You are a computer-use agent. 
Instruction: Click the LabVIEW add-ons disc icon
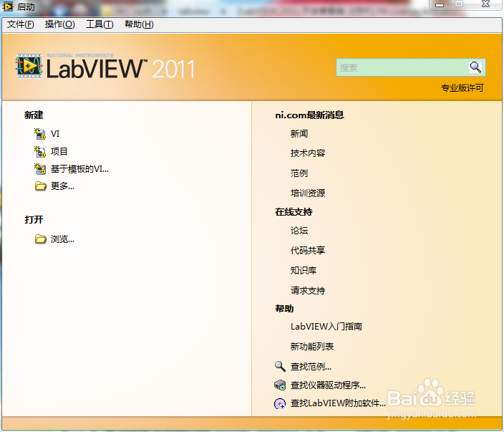tap(280, 403)
